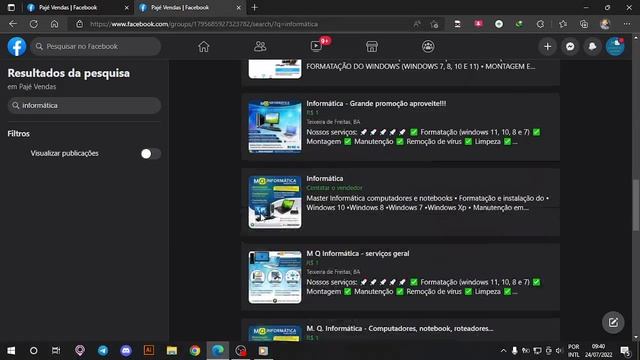Open thumbnail of the Informática listing
Image resolution: width=640 pixels, height=360 pixels.
tap(275, 202)
